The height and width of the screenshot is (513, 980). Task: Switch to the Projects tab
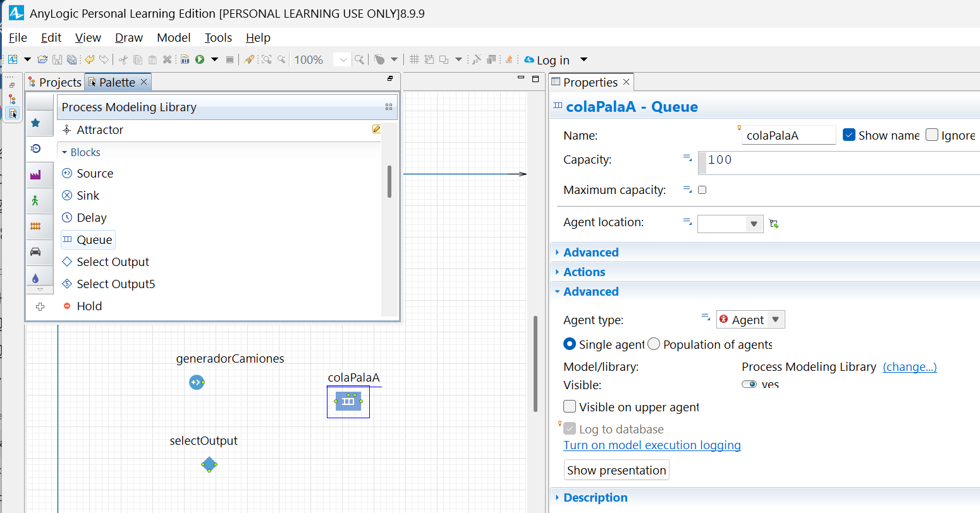pos(54,82)
